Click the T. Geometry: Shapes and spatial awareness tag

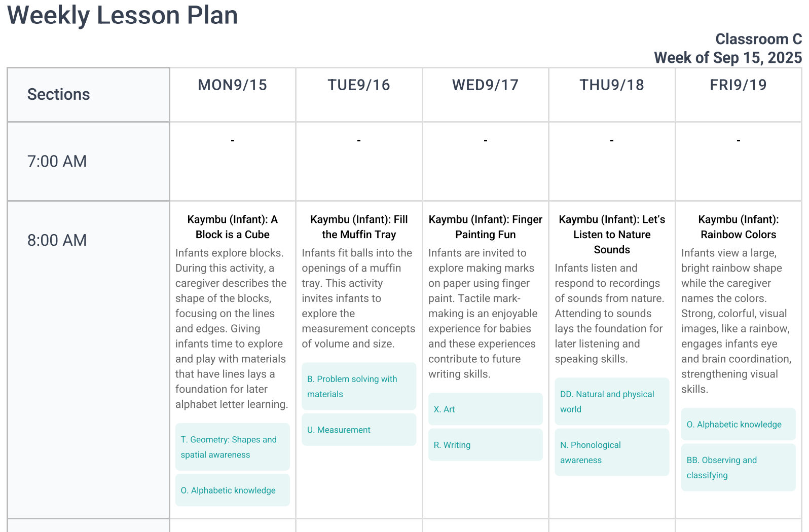tap(232, 447)
